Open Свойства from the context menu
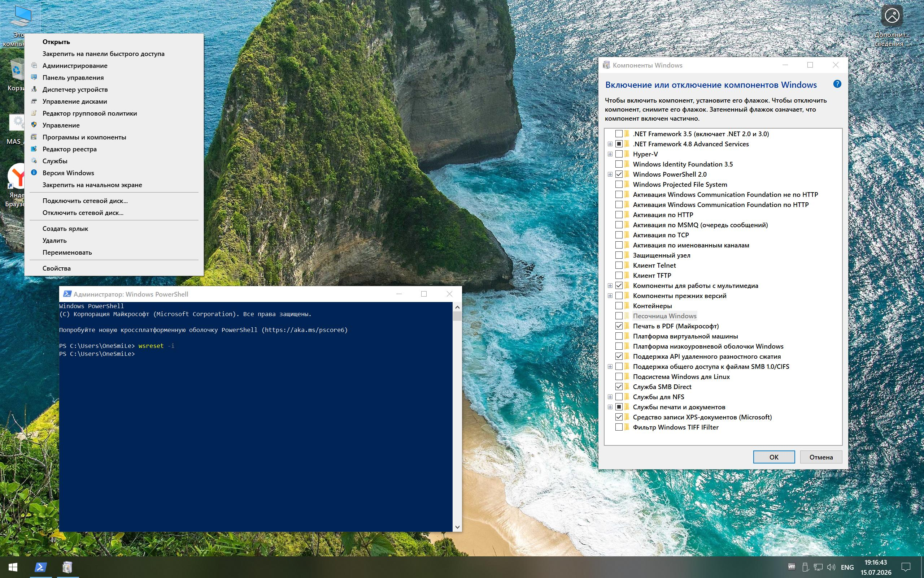Viewport: 924px width, 578px height. [x=114, y=268]
